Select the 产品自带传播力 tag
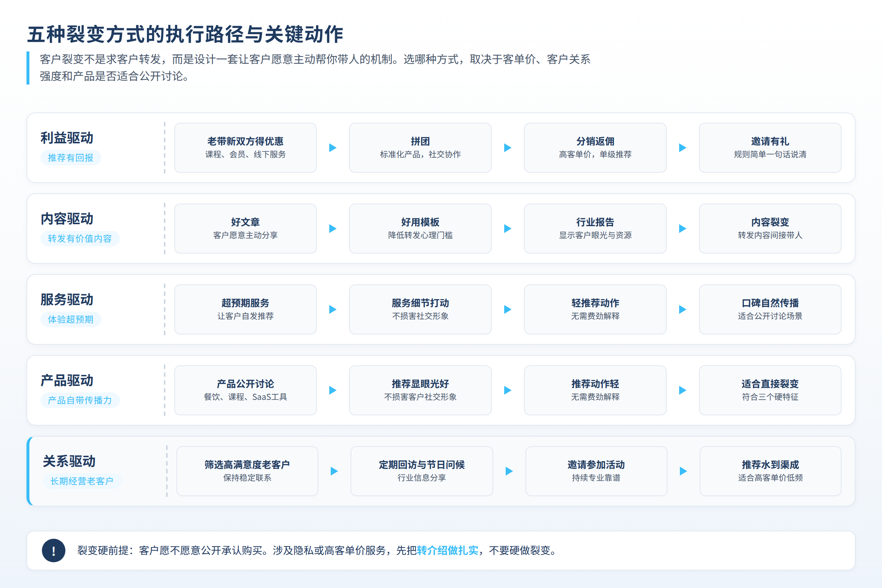Image resolution: width=882 pixels, height=588 pixels. pos(80,400)
